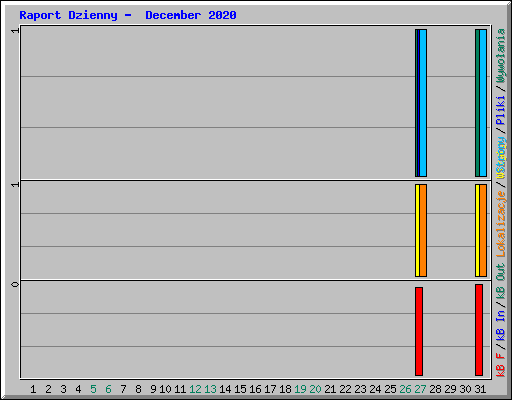Click day label 14 on the x-axis

[225, 389]
